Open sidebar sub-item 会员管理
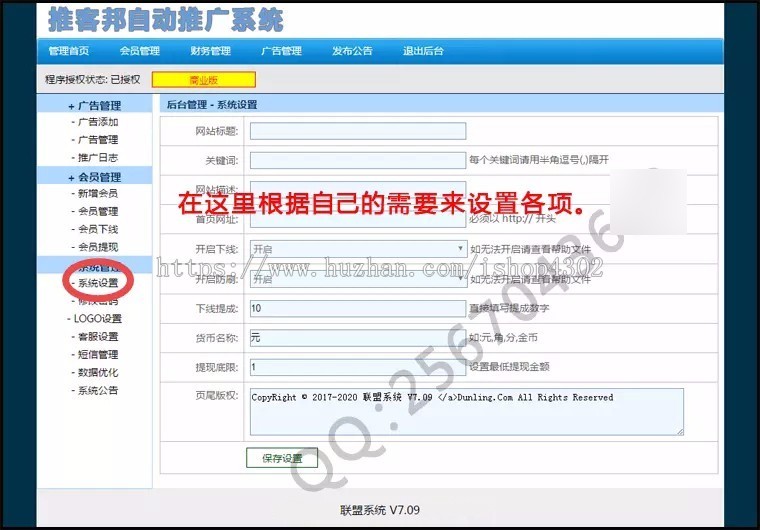The image size is (760, 530). click(x=98, y=211)
